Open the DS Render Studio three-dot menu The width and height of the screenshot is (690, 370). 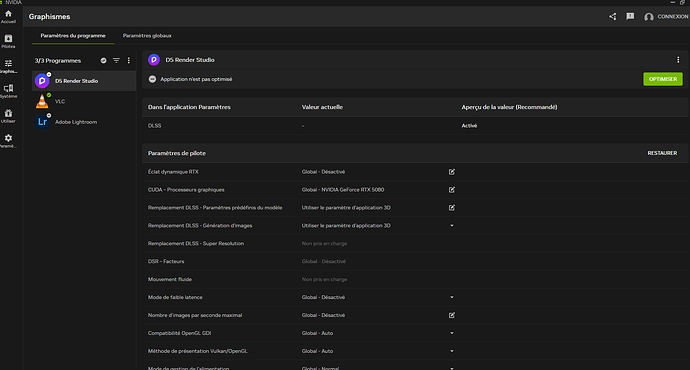click(678, 60)
